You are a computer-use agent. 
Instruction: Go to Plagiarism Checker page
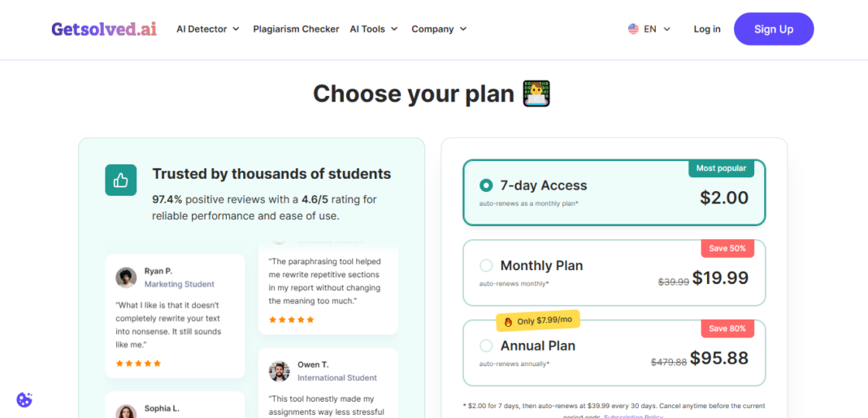[296, 28]
